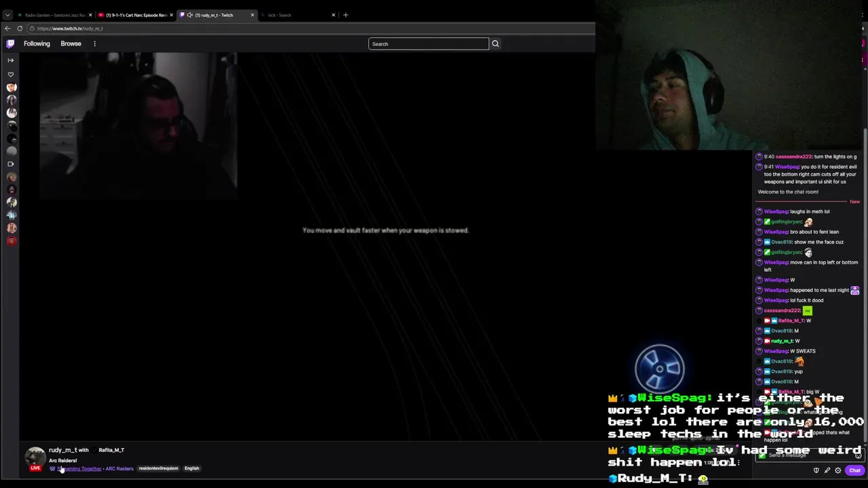The image size is (868, 488).
Task: Expand the left followed-channels sidebar
Action: [x=10, y=60]
